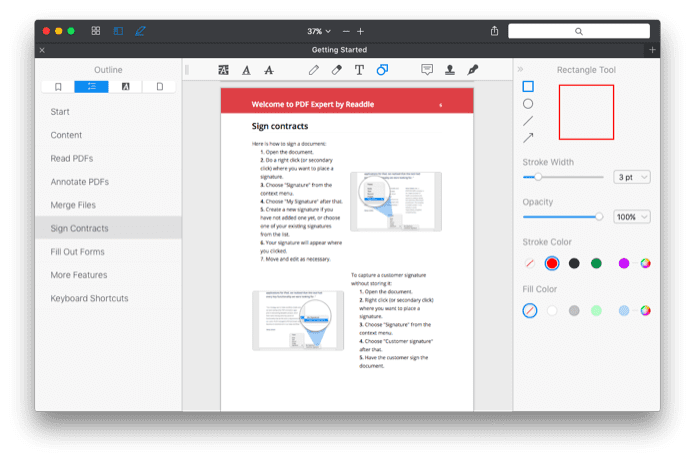Select the Shapes tool
This screenshot has width=695, height=461.
pos(382,70)
